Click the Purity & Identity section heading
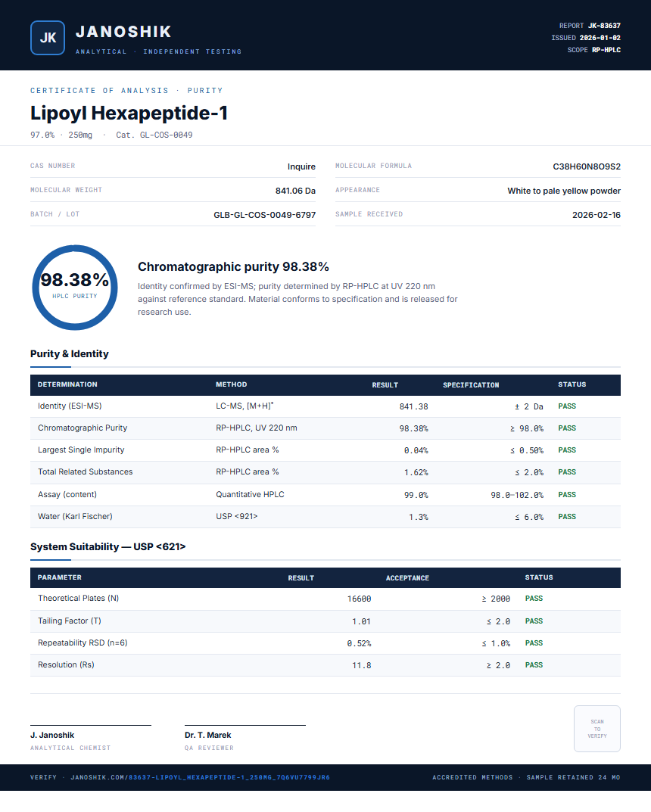The width and height of the screenshot is (651, 812). (x=70, y=353)
